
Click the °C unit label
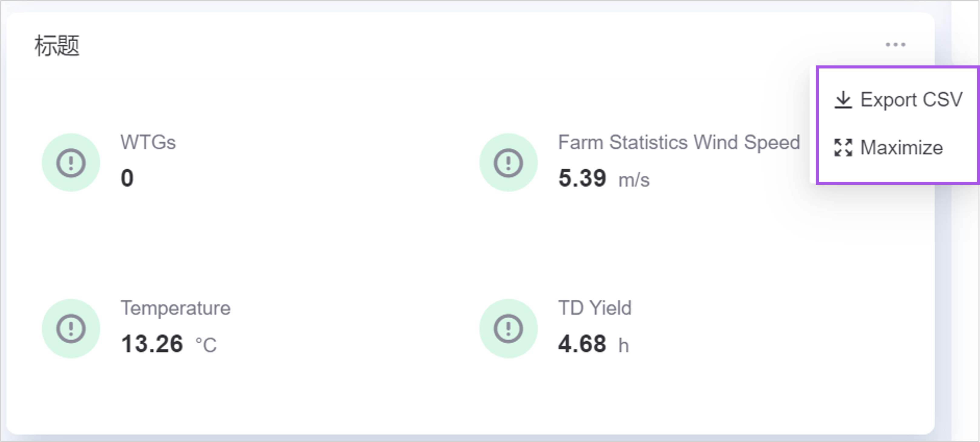(206, 345)
